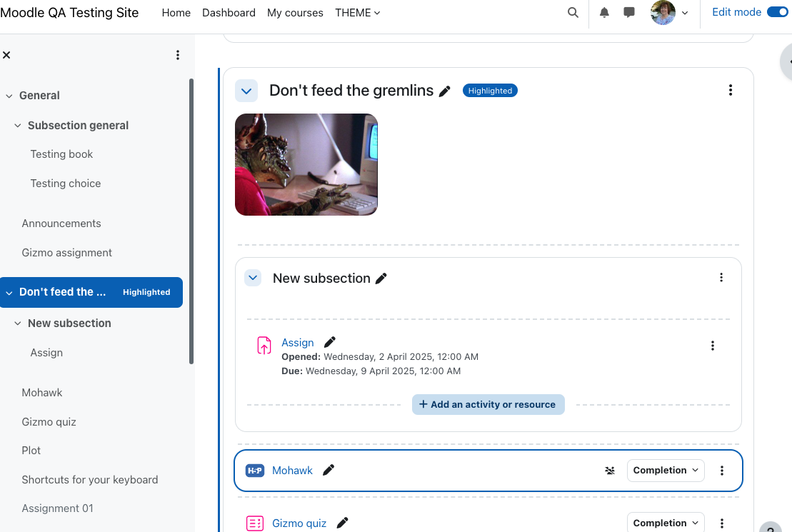Close the course index drawer
The height and width of the screenshot is (532, 792).
coord(6,55)
